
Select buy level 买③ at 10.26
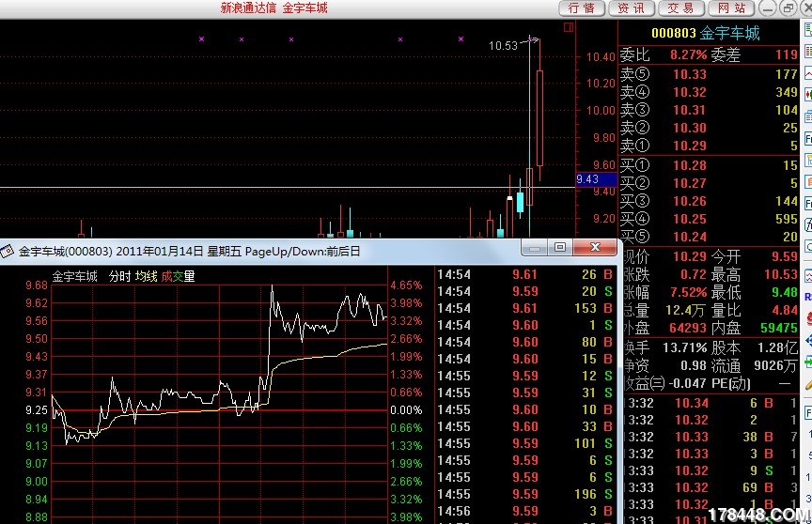[x=709, y=201]
